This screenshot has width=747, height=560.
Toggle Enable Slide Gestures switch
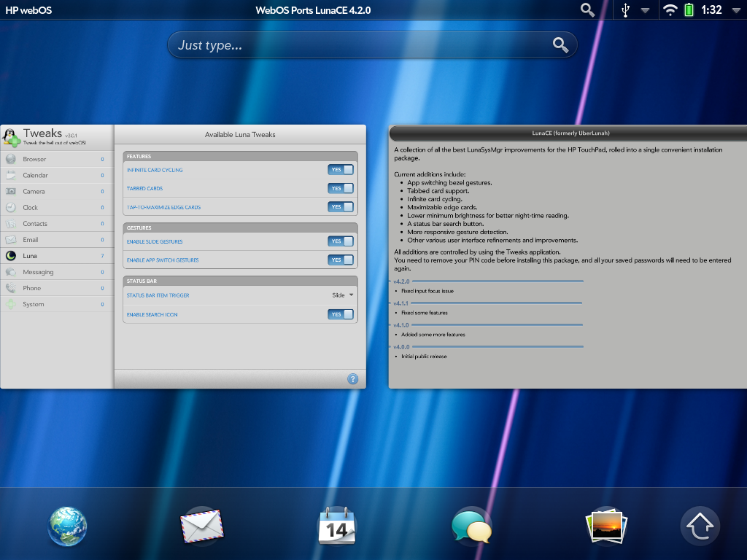click(341, 241)
